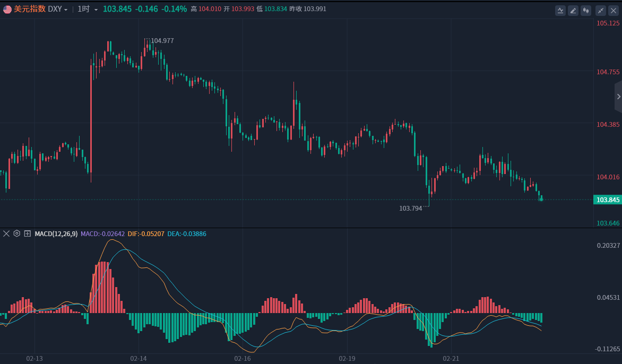Viewport: 622px width, 364px height.
Task: Click the -0.11265 MACD axis label
Action: pyautogui.click(x=607, y=349)
